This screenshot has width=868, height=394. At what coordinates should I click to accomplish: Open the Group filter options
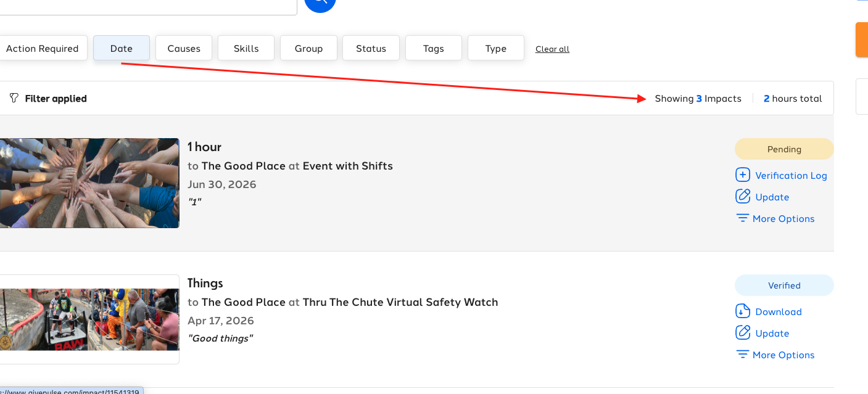click(308, 48)
